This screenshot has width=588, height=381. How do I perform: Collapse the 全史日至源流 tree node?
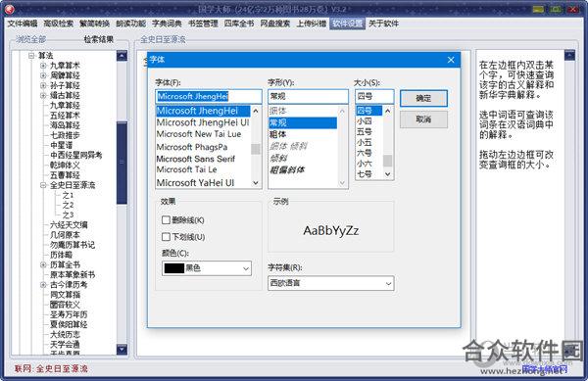pyautogui.click(x=43, y=185)
